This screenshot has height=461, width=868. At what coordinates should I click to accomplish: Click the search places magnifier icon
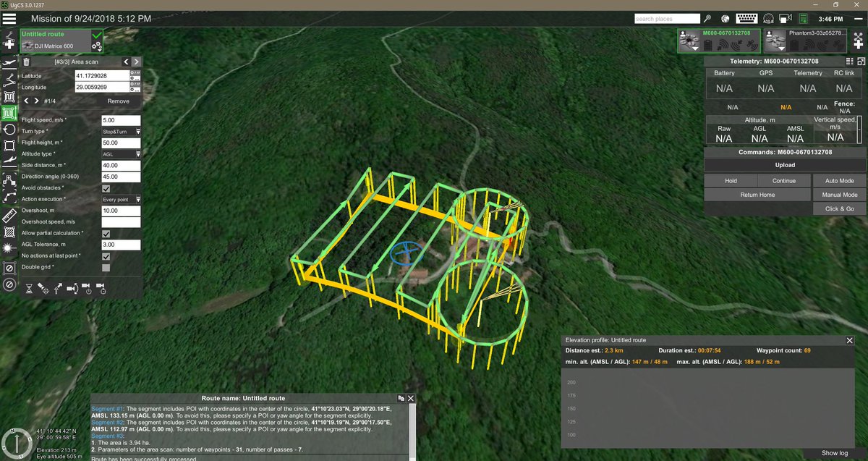tap(707, 19)
